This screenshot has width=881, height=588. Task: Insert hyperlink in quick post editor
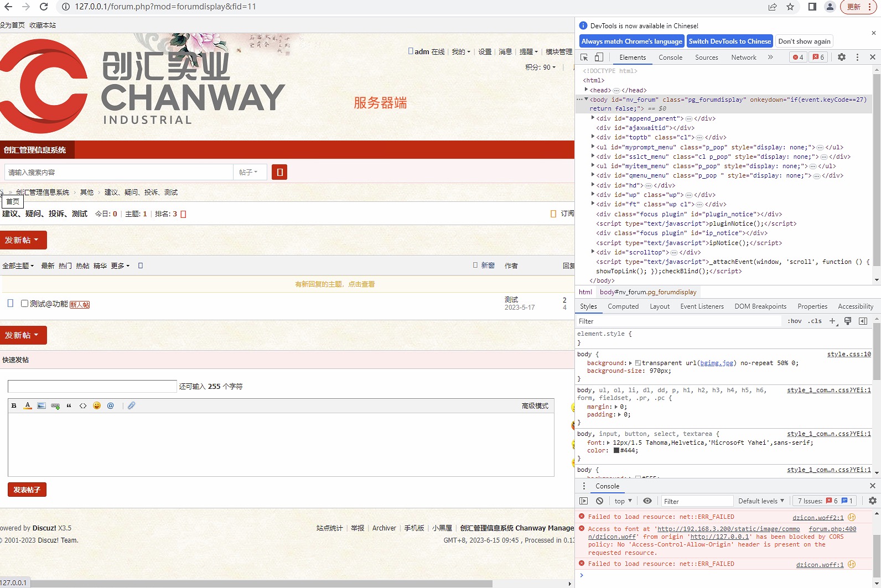click(x=55, y=405)
